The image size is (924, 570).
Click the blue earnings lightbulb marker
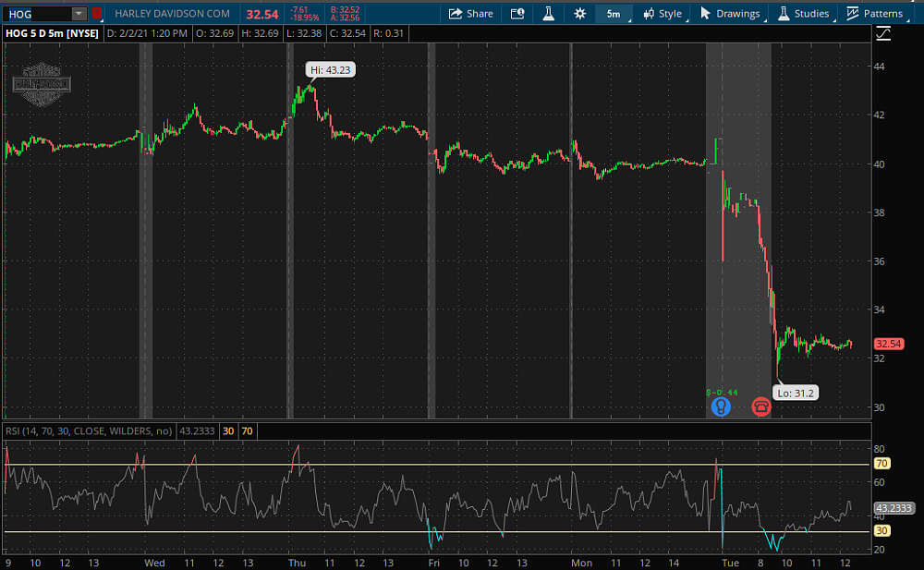click(x=721, y=406)
